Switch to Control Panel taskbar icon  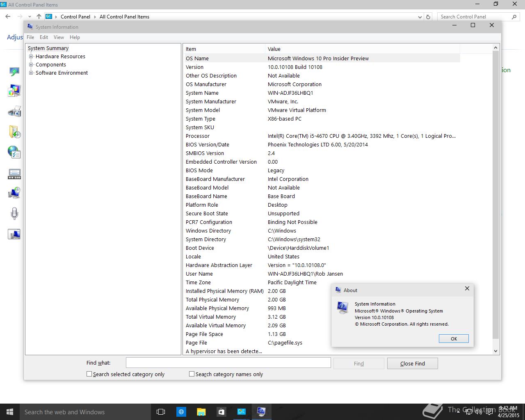[x=241, y=412]
